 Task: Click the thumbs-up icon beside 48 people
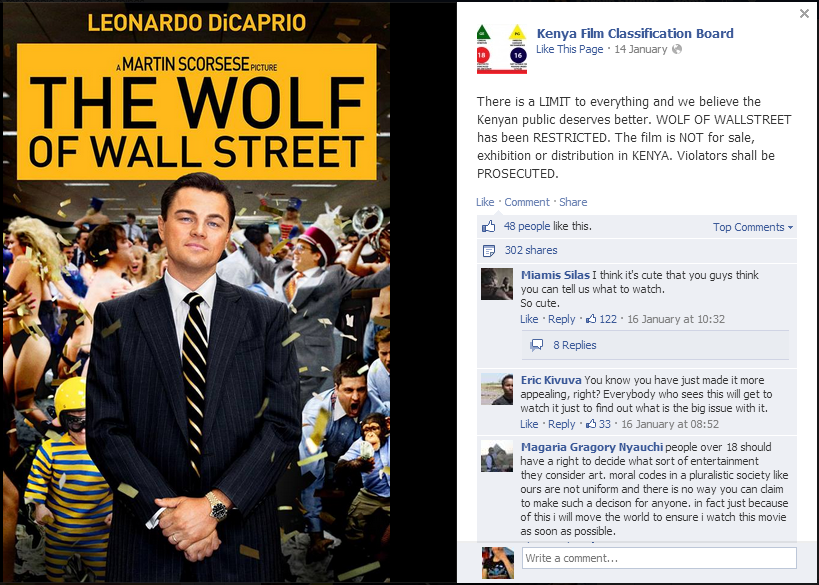click(x=488, y=227)
